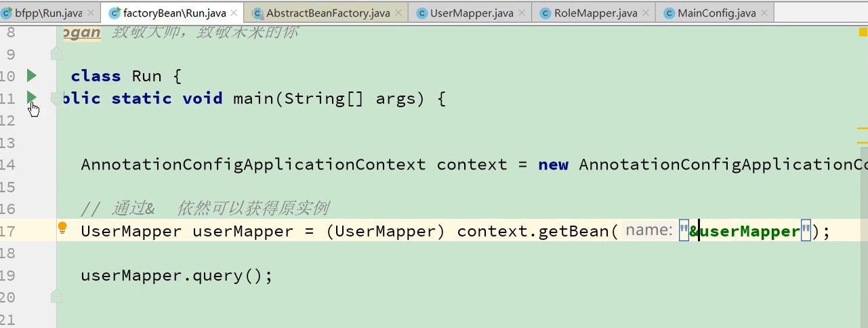Click the "AnnotationConfigApplicationContext" type at line 14 start
This screenshot has height=328, width=868.
[253, 164]
